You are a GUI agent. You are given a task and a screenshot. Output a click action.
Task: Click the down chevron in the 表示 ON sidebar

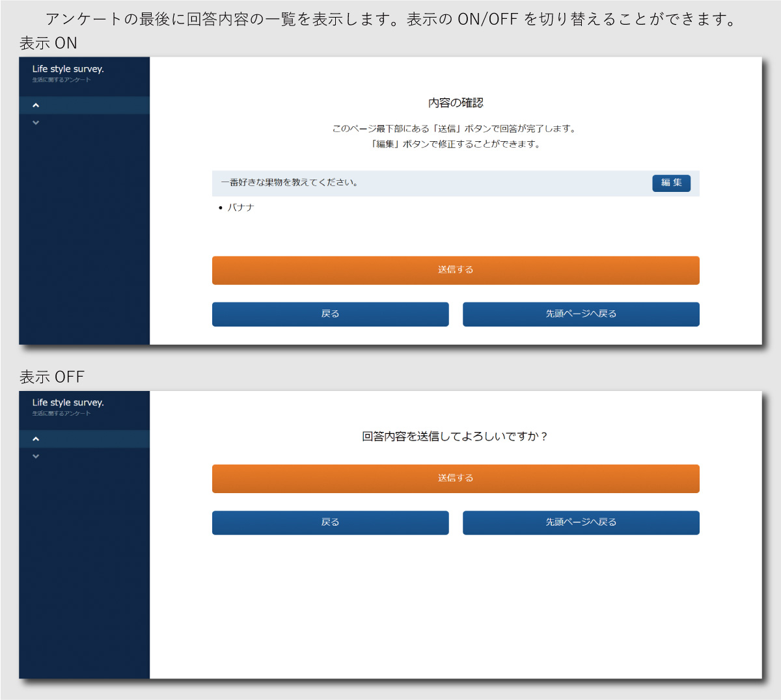36,122
